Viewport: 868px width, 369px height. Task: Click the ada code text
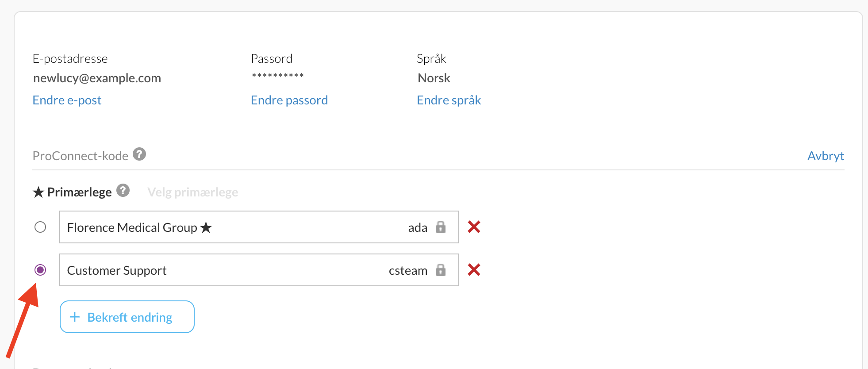point(418,227)
